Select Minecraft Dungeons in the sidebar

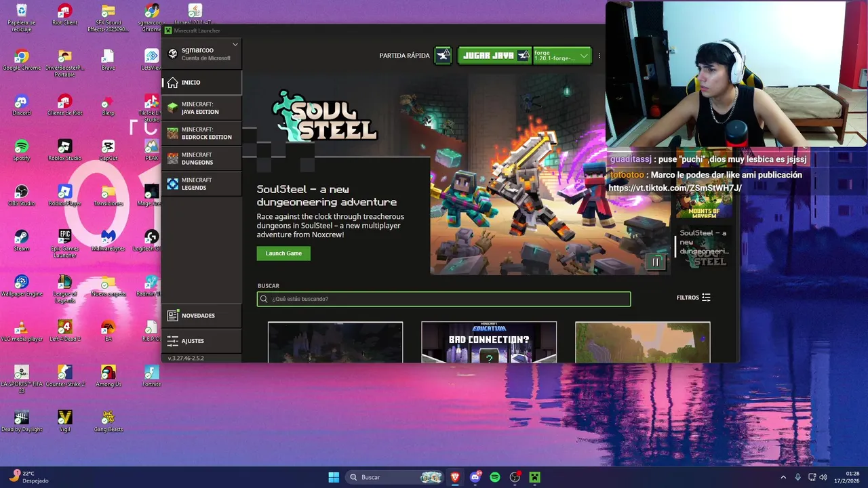201,159
